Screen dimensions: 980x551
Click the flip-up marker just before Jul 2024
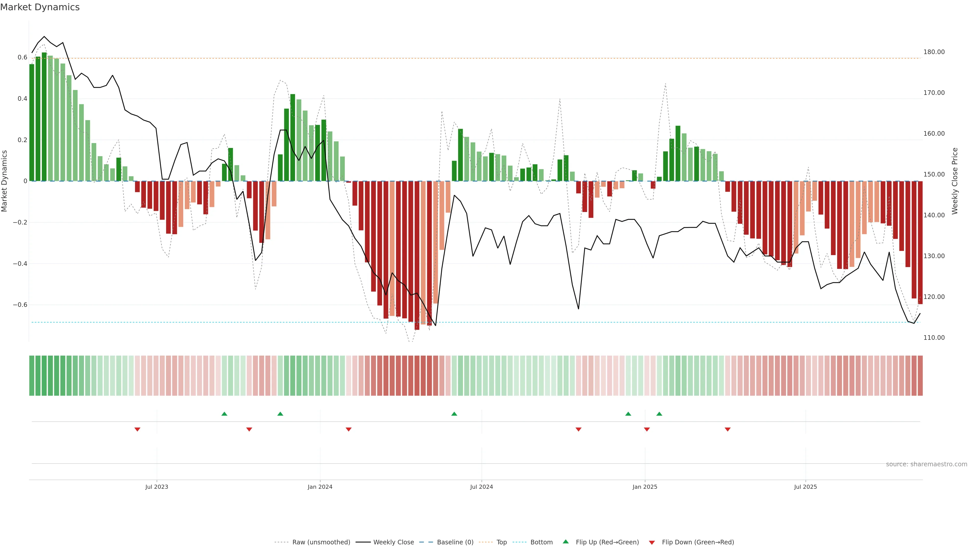tap(454, 414)
